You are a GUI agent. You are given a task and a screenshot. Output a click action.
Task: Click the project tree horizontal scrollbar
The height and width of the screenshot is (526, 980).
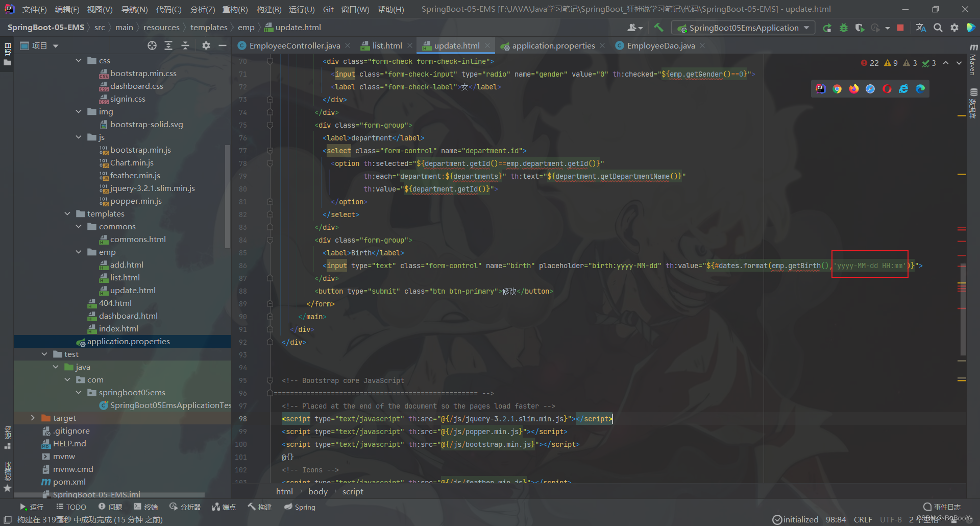[x=110, y=495]
